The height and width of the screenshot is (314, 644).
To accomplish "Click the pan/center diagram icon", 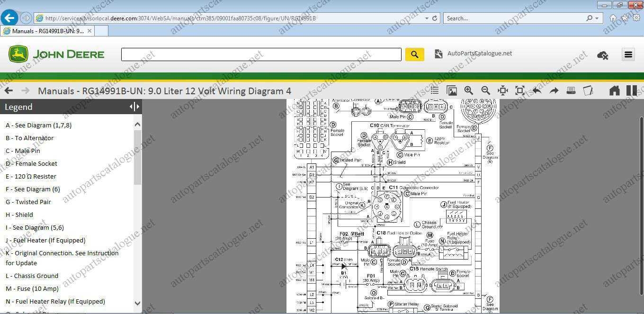I will tap(503, 90).
